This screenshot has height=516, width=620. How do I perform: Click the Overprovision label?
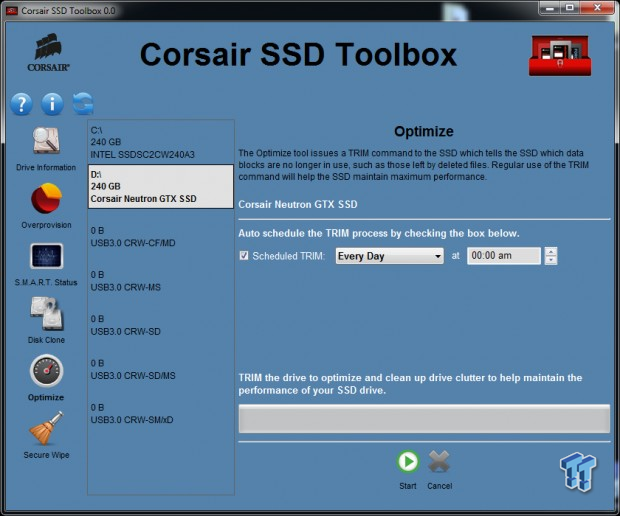click(x=46, y=225)
